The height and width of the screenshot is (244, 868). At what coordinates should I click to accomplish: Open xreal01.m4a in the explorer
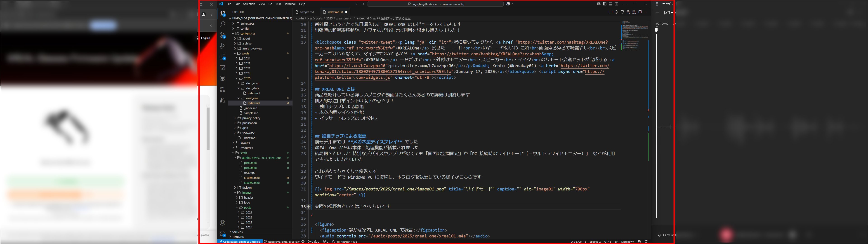(252, 178)
